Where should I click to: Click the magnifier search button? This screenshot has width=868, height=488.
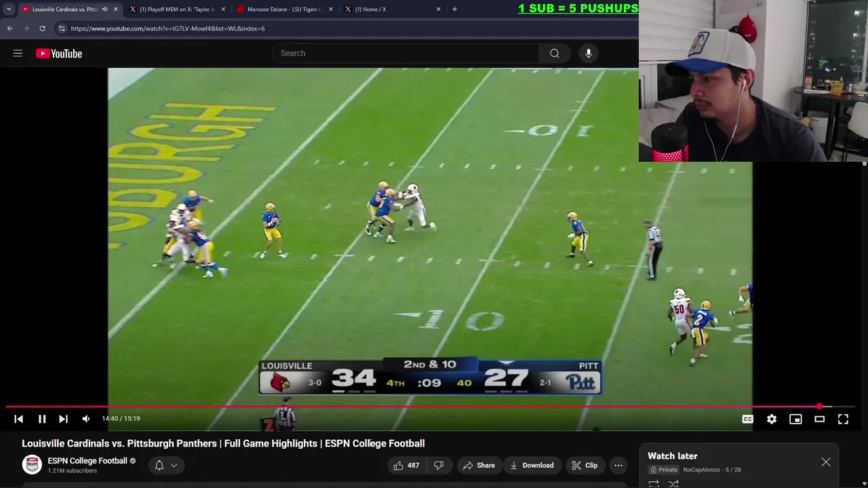(x=555, y=54)
